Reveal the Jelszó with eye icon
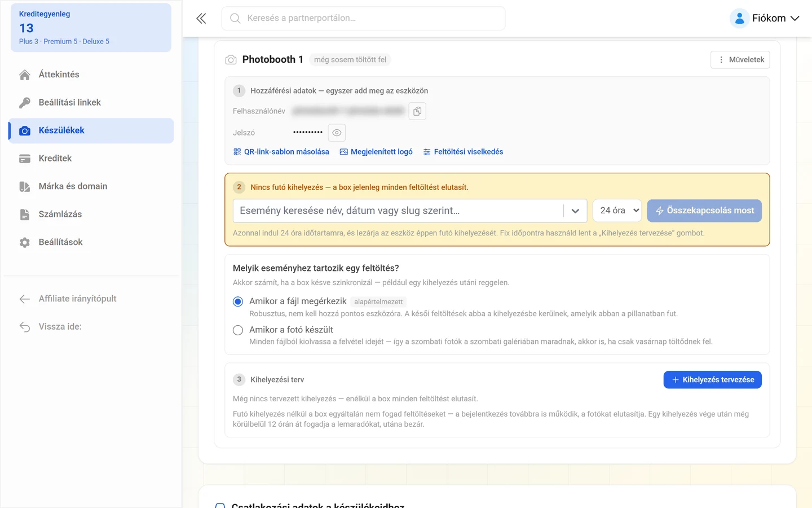The height and width of the screenshot is (508, 812). (x=337, y=133)
